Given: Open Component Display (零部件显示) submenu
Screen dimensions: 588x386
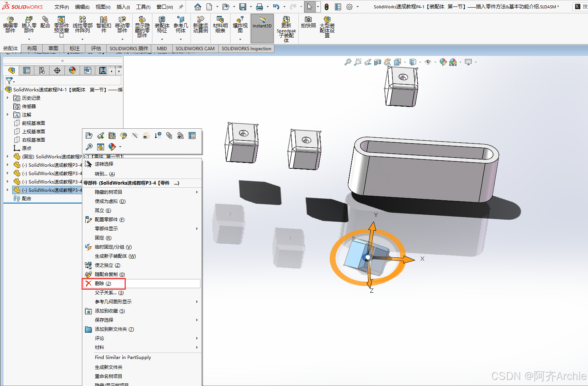Looking at the screenshot, I should (142, 229).
